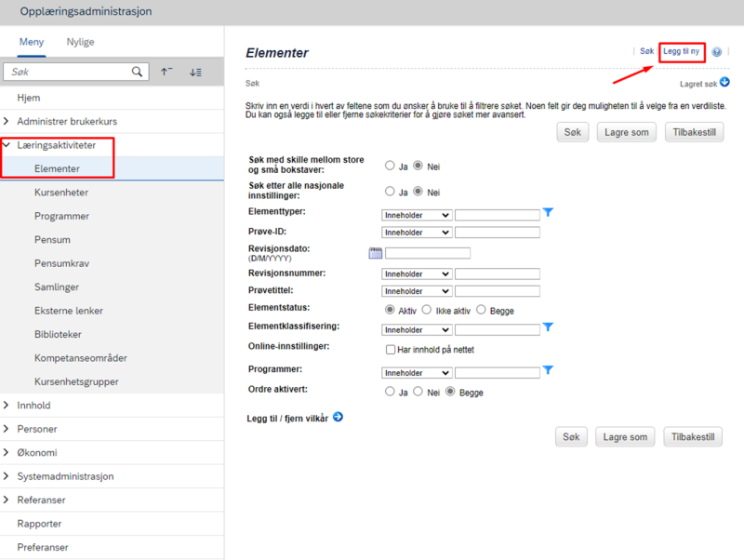Select Ja for case-sensitive search
Image resolution: width=744 pixels, height=560 pixels.
pyautogui.click(x=390, y=166)
